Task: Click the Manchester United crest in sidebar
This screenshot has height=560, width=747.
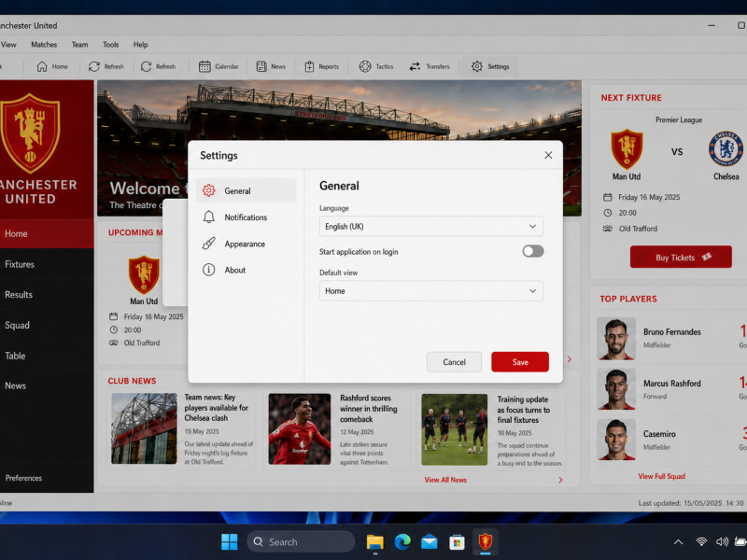Action: pos(31,133)
